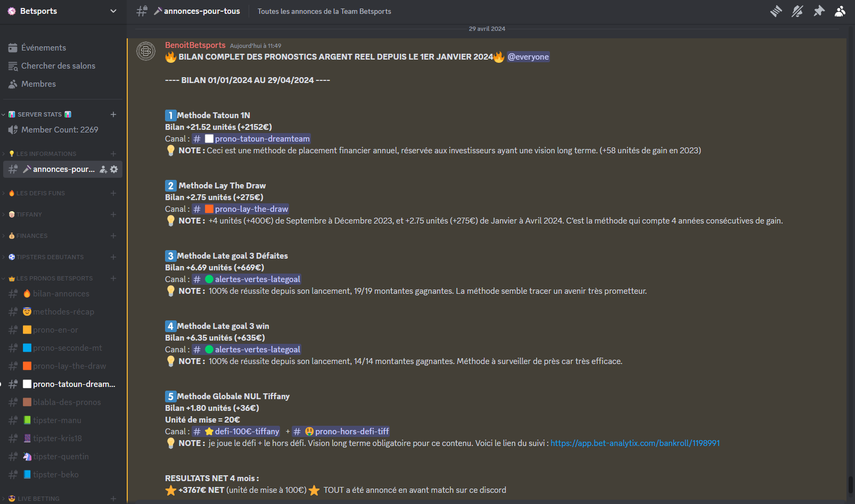This screenshot has height=504, width=855.
Task: Click message timestamp Aujourd'hui à 11:49
Action: tap(256, 46)
